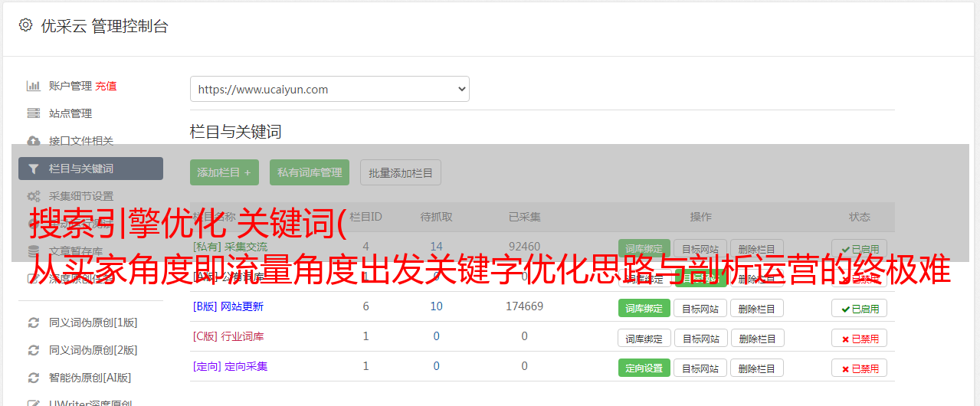Click 词库绑定 for the 采集交流 row
This screenshot has width=980, height=406.
(644, 249)
